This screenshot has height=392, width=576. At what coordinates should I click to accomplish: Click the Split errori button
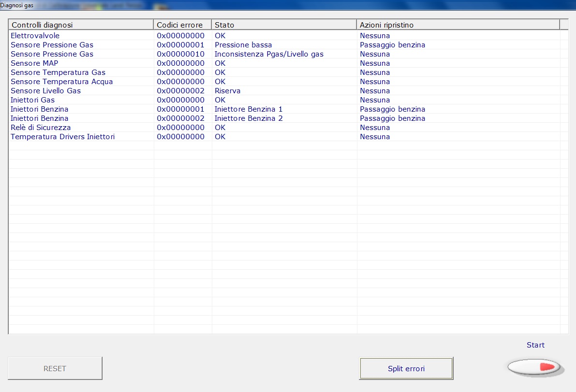[406, 368]
